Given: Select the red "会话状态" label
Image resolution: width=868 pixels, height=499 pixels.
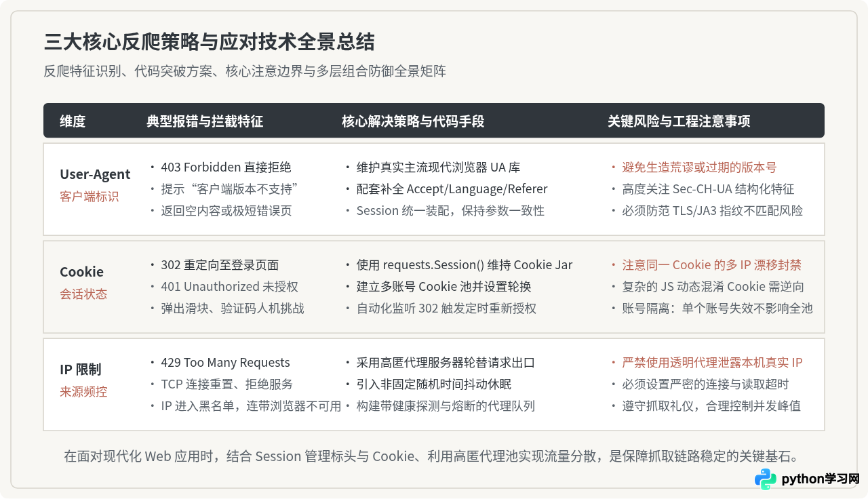Looking at the screenshot, I should coord(83,294).
